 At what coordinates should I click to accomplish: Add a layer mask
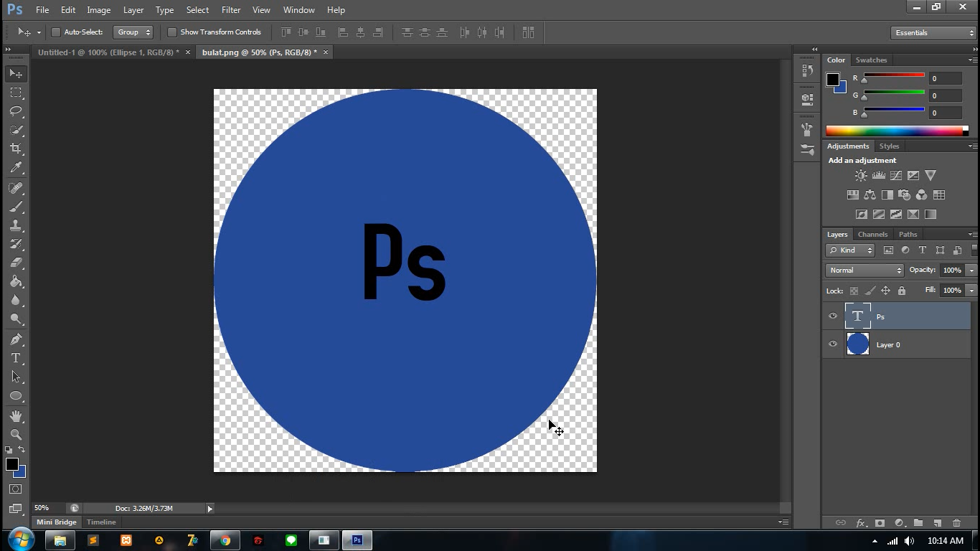(880, 523)
